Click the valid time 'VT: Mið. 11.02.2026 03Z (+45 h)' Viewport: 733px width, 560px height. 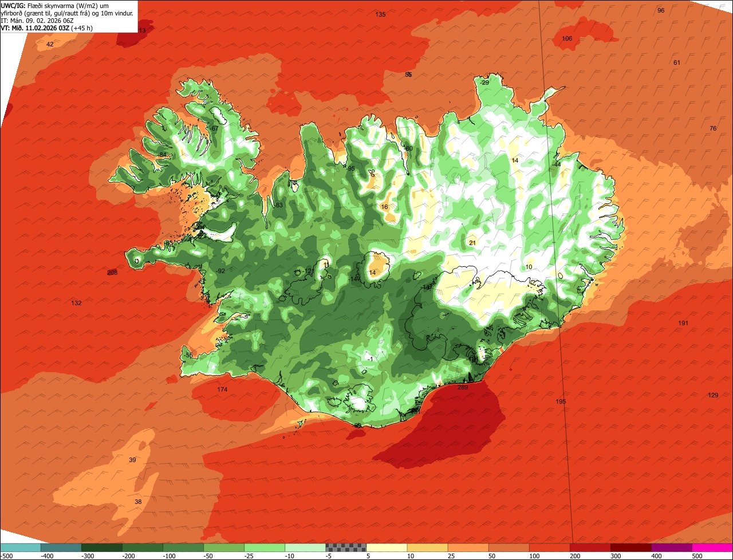click(x=47, y=28)
